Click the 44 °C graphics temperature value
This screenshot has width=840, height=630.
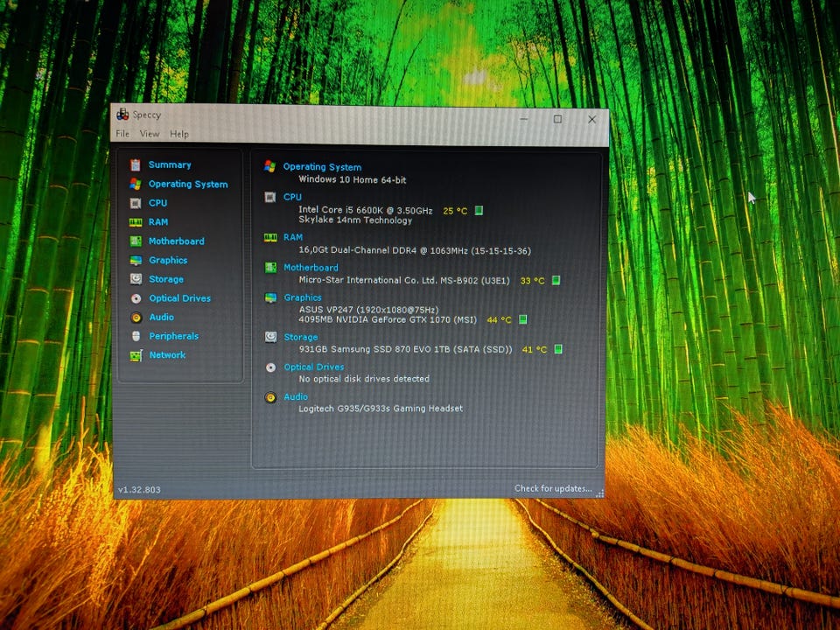499,320
